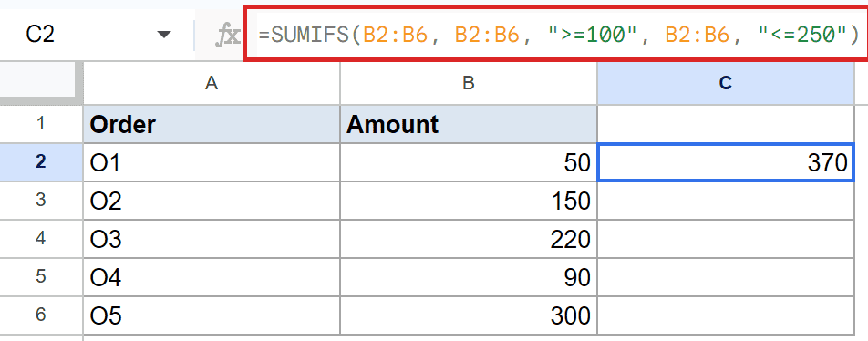This screenshot has width=868, height=341.
Task: Click the Amount header cell
Action: [469, 124]
